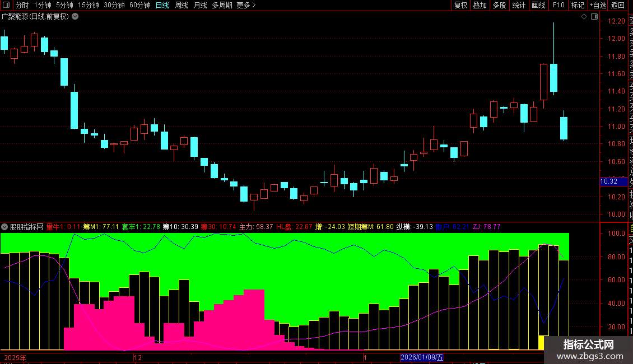Expand the 更多 periods menu
The width and height of the screenshot is (633, 364).
tap(246, 5)
